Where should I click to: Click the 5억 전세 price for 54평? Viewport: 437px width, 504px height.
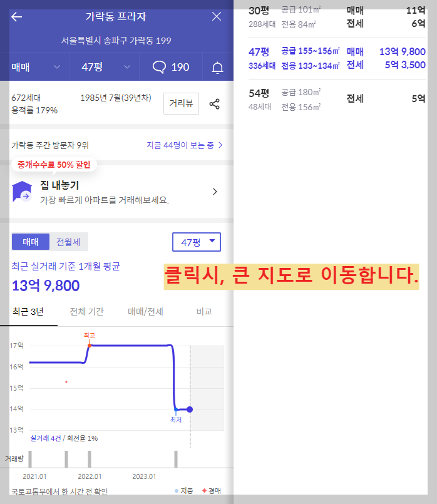point(419,99)
